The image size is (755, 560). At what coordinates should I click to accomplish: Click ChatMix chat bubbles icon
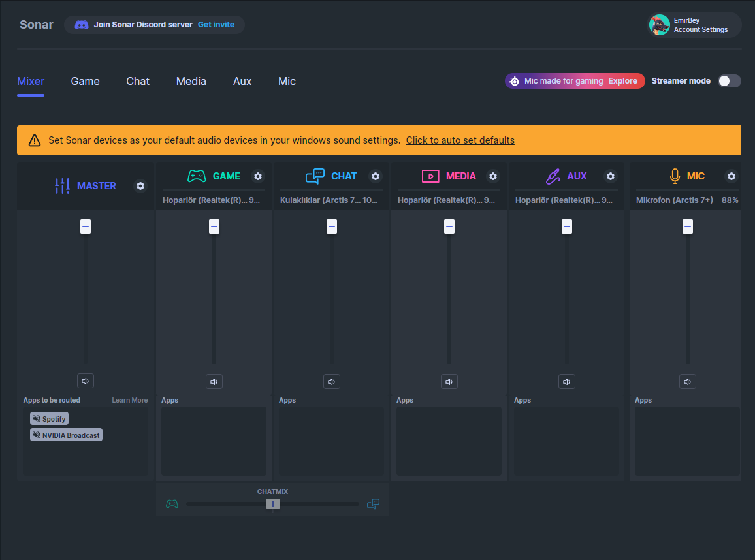pyautogui.click(x=373, y=504)
